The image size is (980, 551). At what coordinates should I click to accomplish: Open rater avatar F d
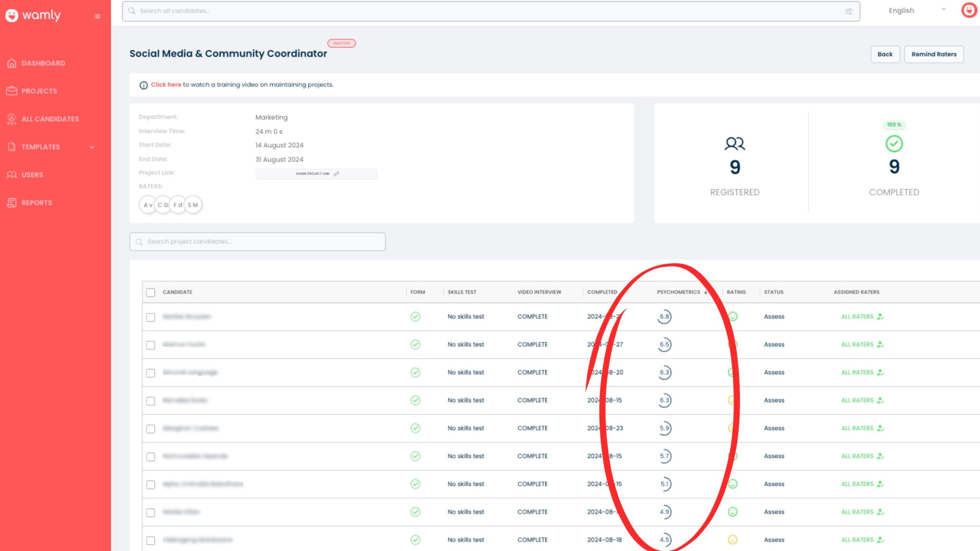click(178, 205)
